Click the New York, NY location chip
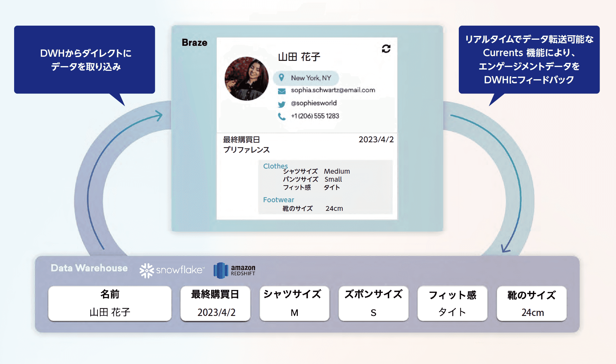The image size is (616, 364). pyautogui.click(x=305, y=78)
